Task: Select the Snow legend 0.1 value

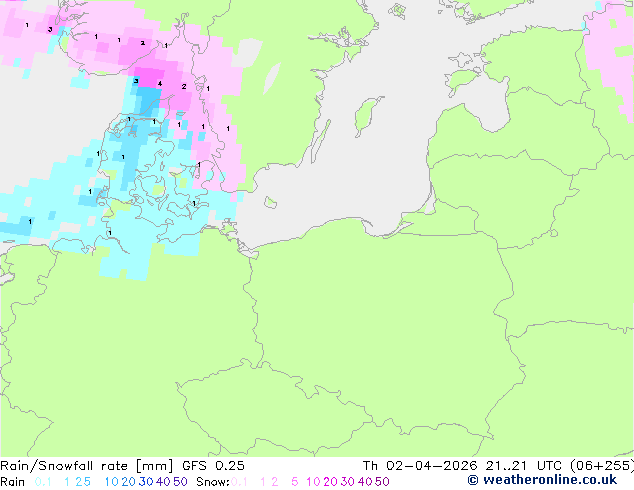Action: pos(239,482)
